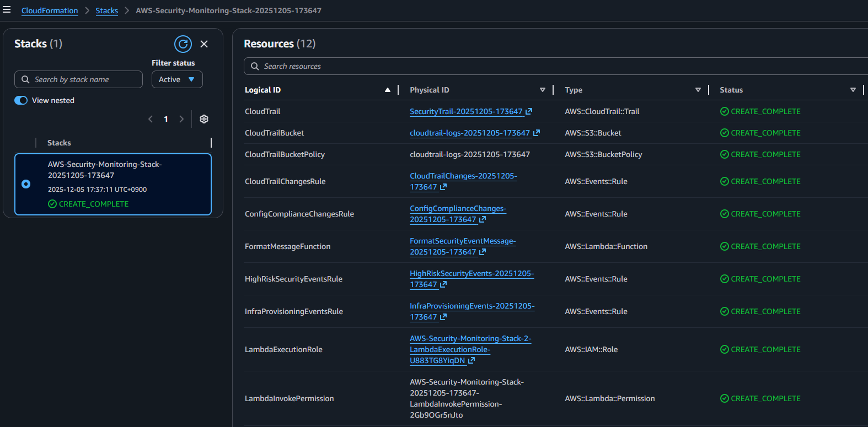Click AWS::CloudTrail::Trail type cell
Image resolution: width=868 pixels, height=427 pixels.
(x=602, y=111)
